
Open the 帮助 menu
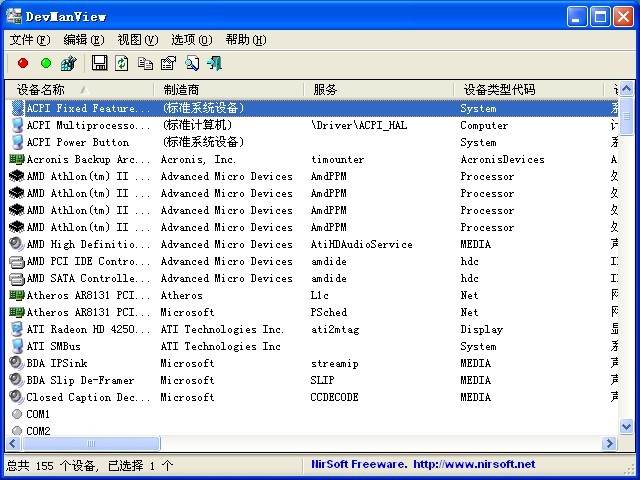(x=245, y=40)
